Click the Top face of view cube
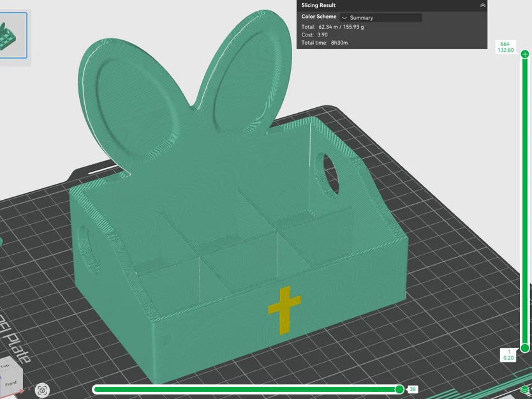Viewport: 532px width, 399px height. [x=4, y=366]
